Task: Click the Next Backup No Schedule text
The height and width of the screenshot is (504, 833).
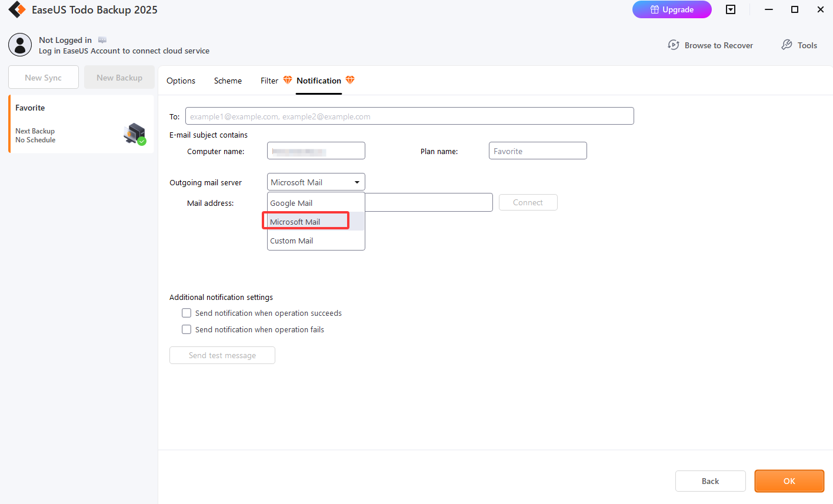Action: [x=35, y=135]
